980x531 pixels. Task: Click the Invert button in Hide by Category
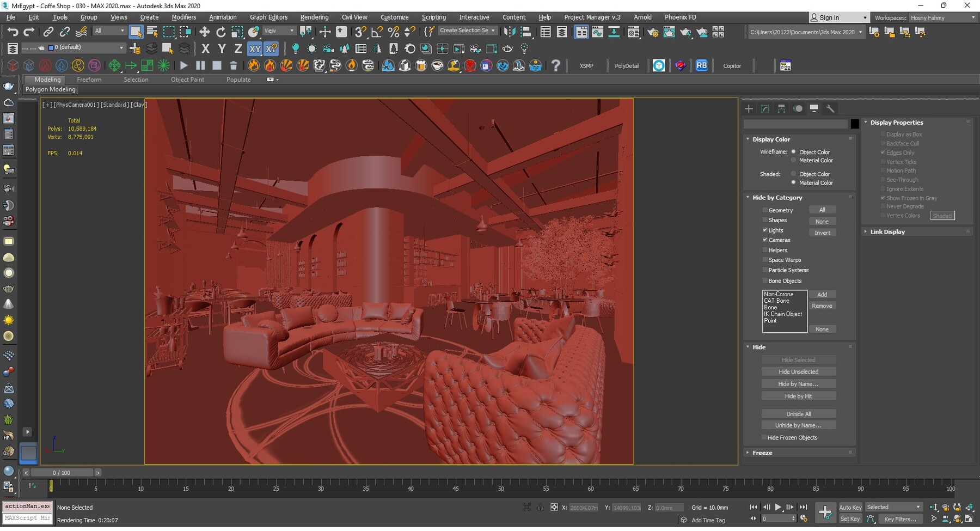(823, 233)
